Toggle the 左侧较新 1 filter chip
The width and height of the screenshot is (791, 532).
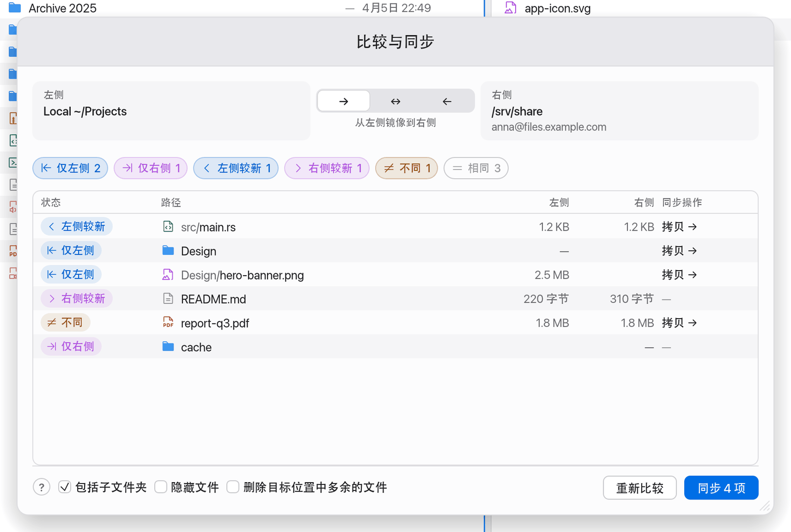click(x=236, y=168)
